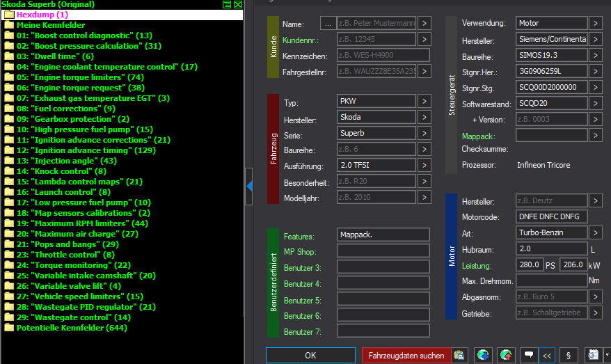
Task: Open arrow beside Getriebe field
Action: click(596, 312)
